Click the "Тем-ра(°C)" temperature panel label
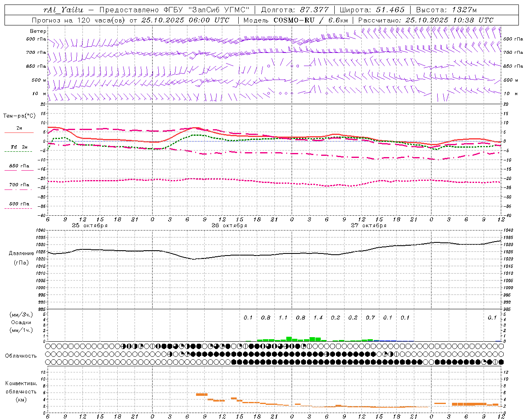Screen dimensions: 525x420 19,116
